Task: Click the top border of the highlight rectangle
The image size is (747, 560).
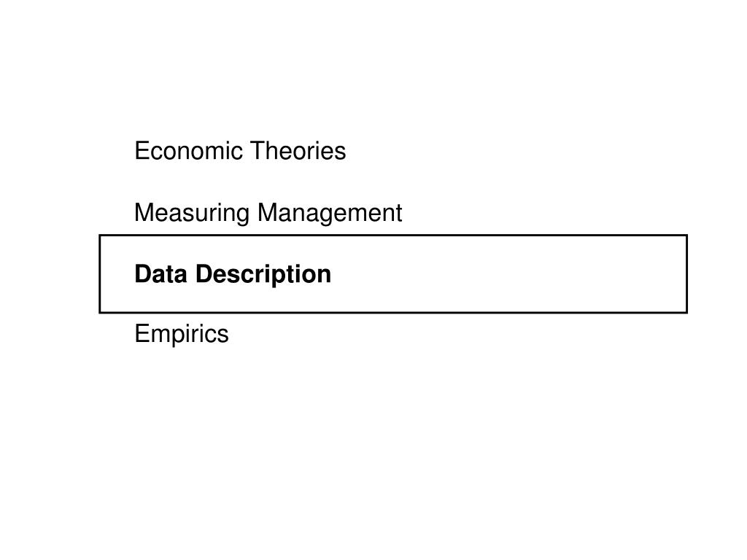Action: coord(393,236)
